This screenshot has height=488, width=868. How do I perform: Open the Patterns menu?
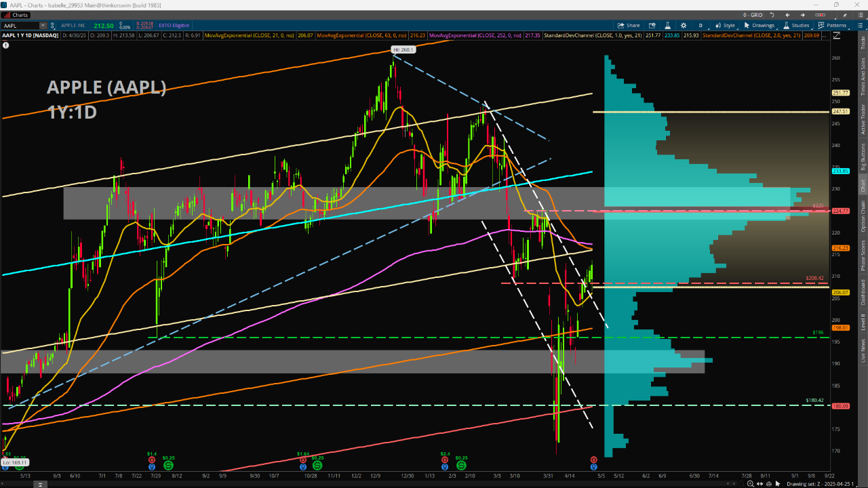coord(832,26)
